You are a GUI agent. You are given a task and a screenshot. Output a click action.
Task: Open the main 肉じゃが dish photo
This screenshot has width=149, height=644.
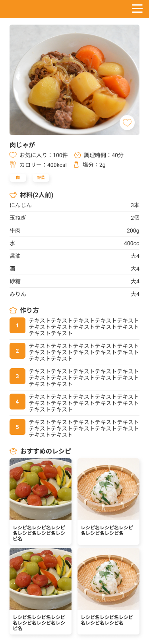coord(74,80)
